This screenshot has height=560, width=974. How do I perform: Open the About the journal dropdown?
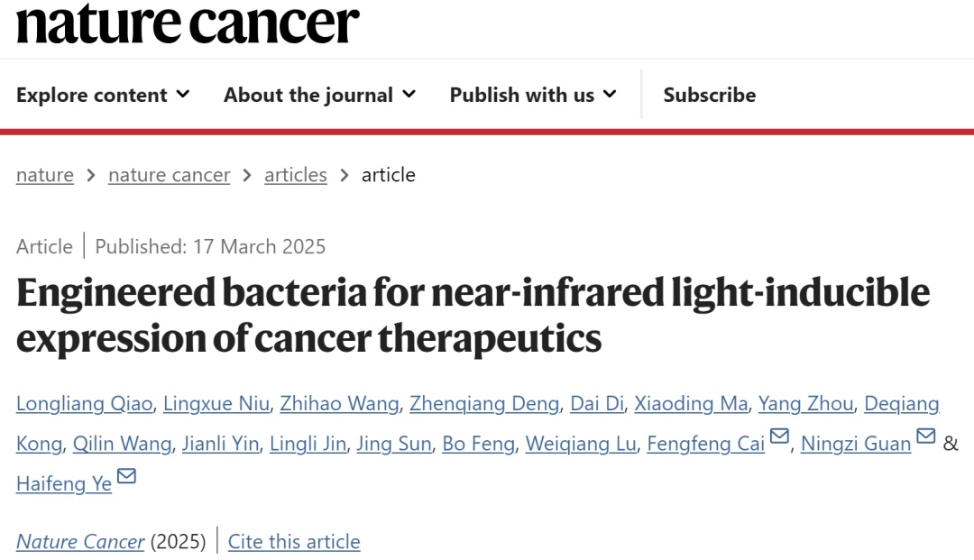tap(319, 95)
